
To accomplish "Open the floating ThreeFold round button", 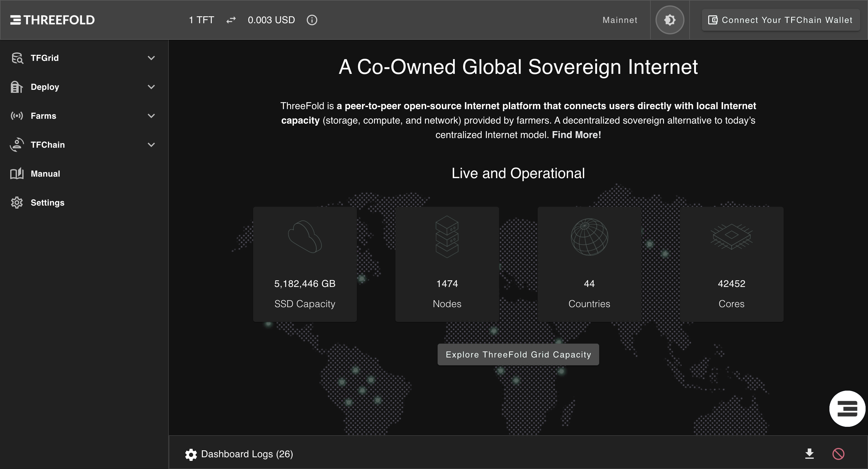I will point(847,408).
